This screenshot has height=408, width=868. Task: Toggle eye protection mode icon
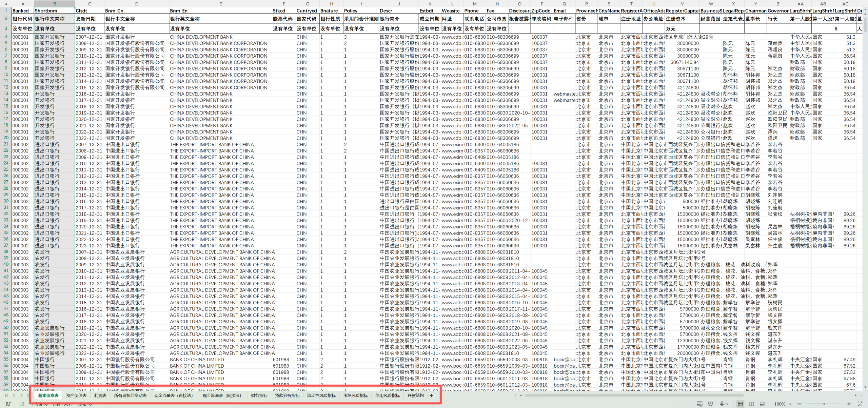point(710,404)
